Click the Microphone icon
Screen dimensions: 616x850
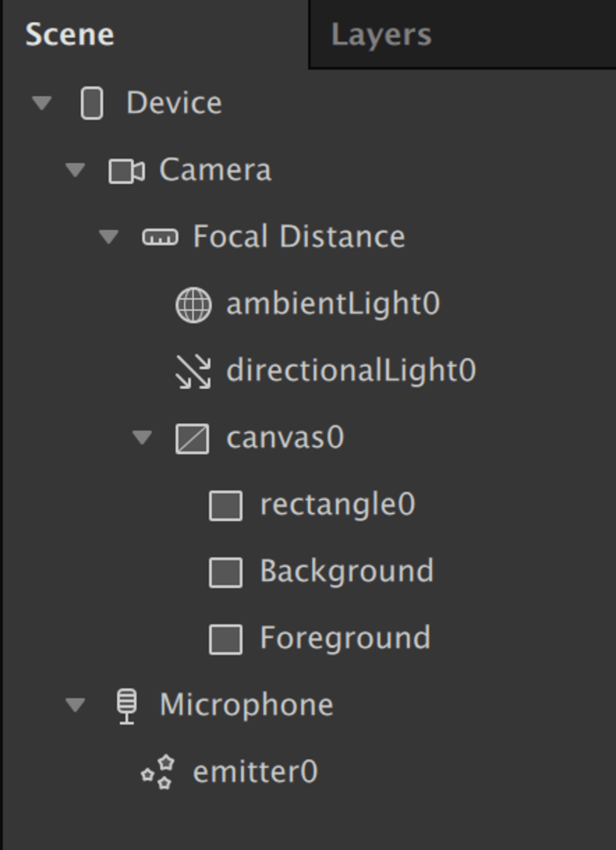coord(128,706)
